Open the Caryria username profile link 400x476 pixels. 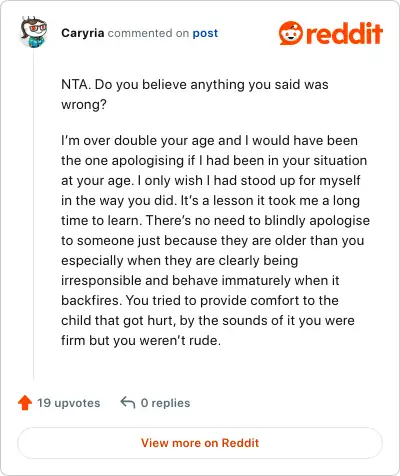click(x=83, y=33)
